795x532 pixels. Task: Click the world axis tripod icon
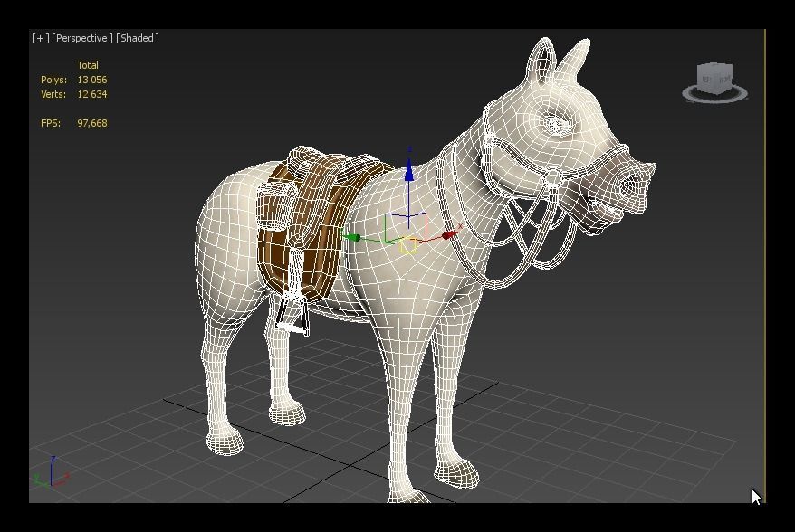[x=51, y=473]
